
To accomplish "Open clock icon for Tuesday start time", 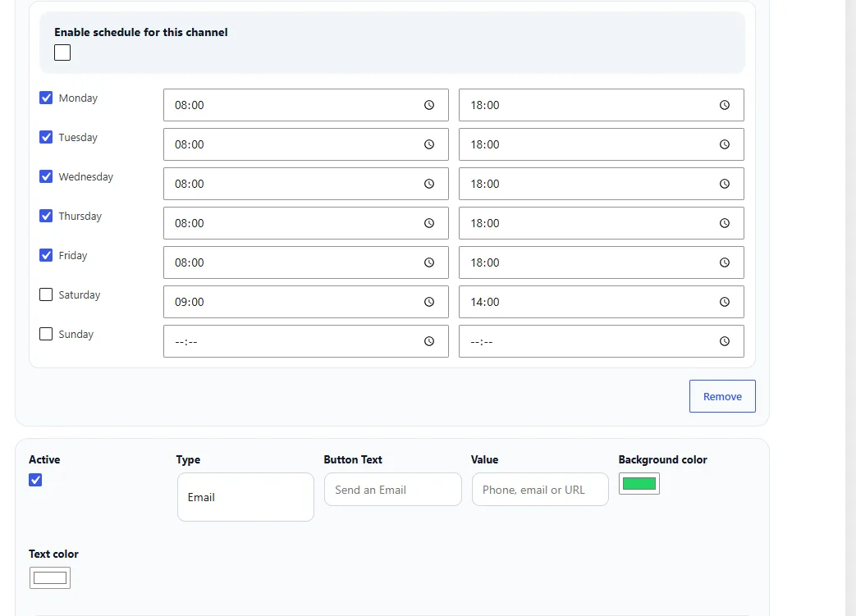I will (x=429, y=144).
